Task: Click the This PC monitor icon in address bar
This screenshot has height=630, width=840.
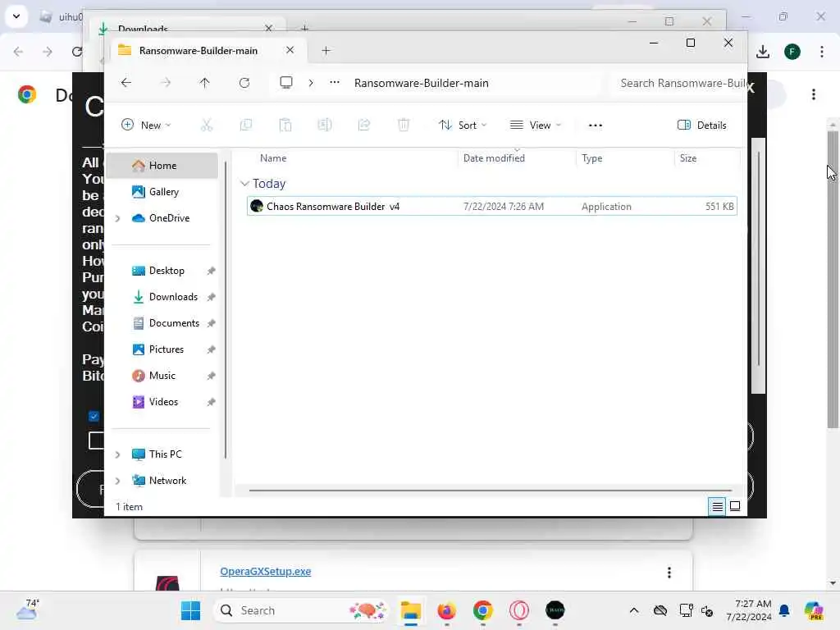Action: point(286,83)
